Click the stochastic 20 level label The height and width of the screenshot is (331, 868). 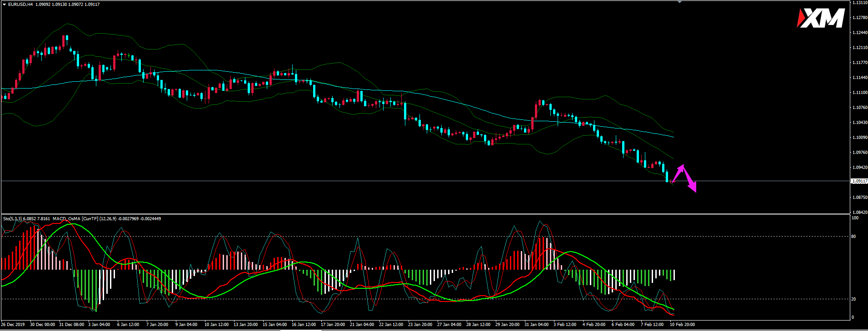click(x=853, y=299)
